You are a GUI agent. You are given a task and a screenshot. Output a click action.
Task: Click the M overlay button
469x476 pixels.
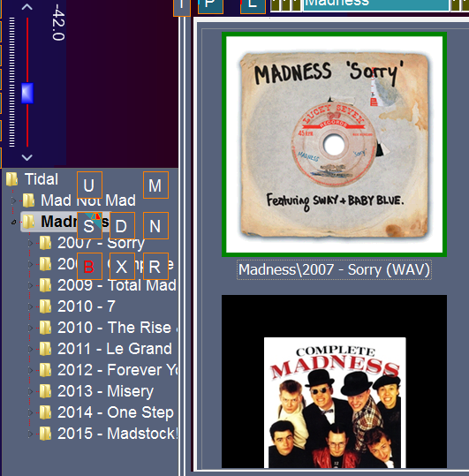coord(155,185)
